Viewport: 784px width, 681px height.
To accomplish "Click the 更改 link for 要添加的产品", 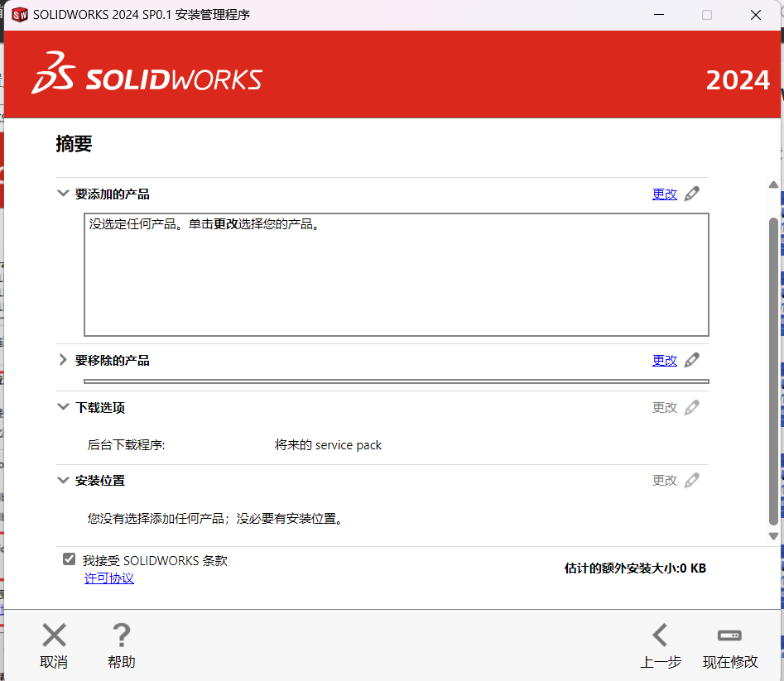I will pos(664,194).
